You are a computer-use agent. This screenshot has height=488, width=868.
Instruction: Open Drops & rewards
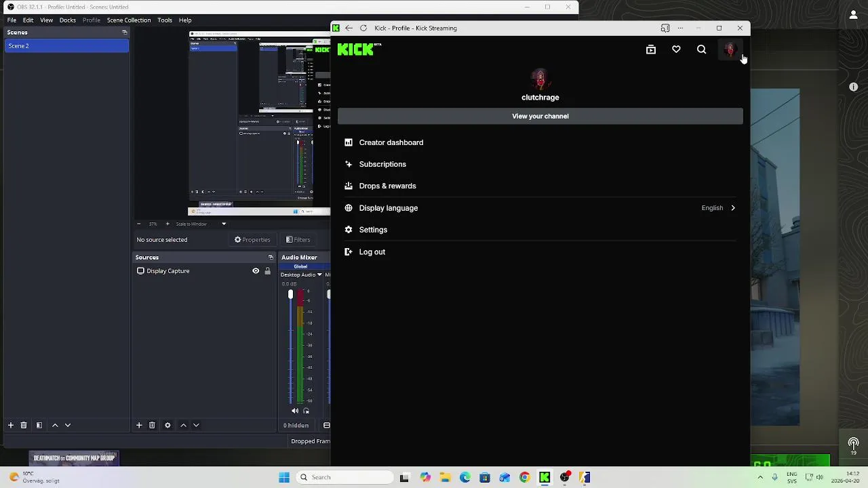point(387,186)
